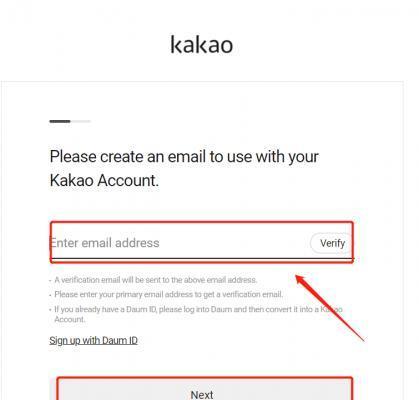This screenshot has width=419, height=400.
Task: Click the kakao logo at the top
Action: [201, 45]
